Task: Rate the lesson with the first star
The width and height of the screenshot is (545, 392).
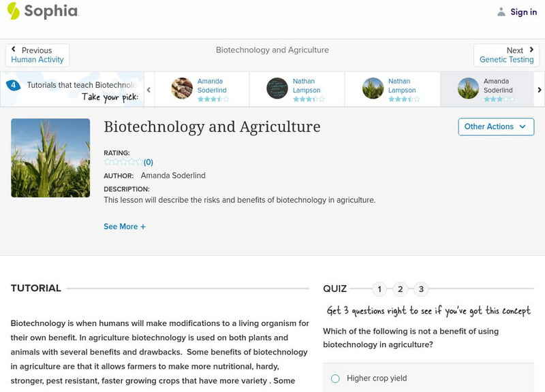Action: [x=106, y=163]
